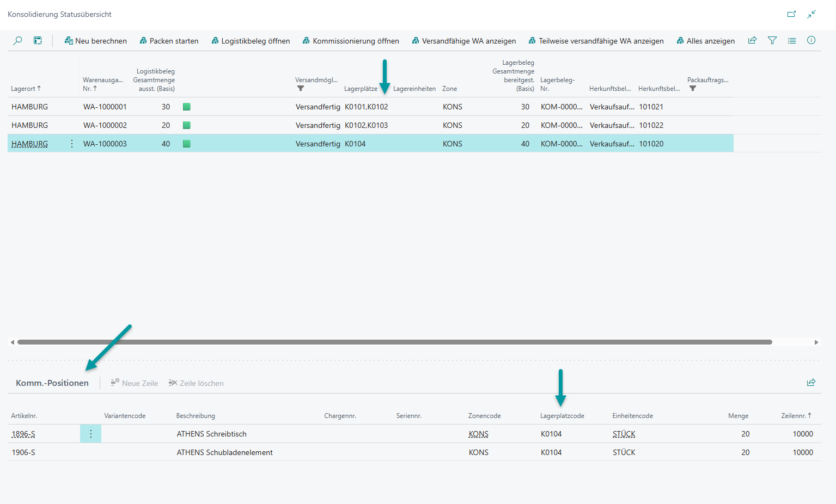Click the scrollbar right arrow

tap(816, 342)
